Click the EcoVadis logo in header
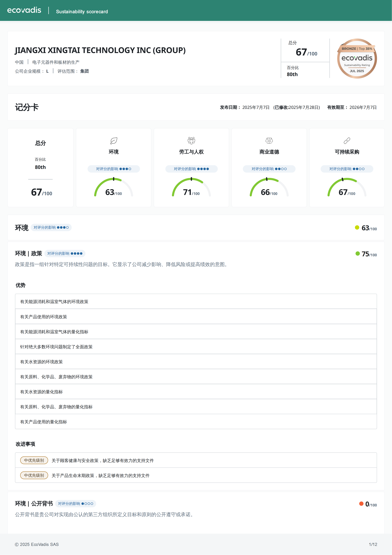The image size is (392, 555). [x=24, y=10]
